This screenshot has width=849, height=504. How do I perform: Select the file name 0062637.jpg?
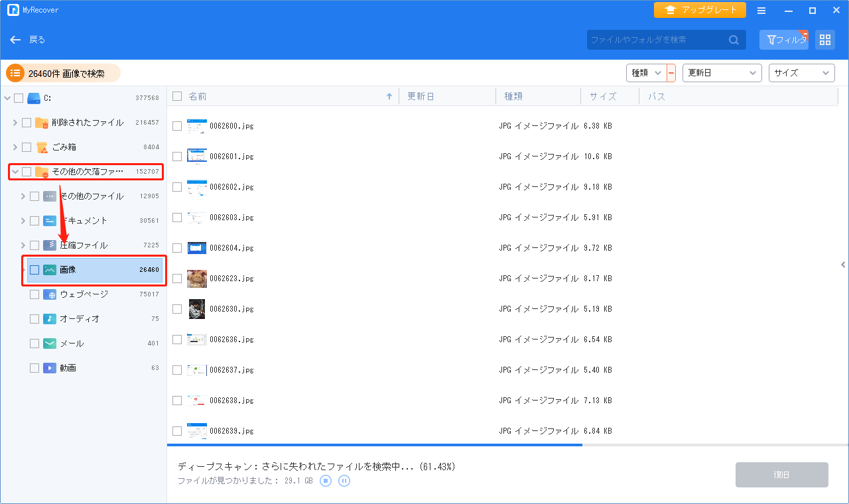231,370
